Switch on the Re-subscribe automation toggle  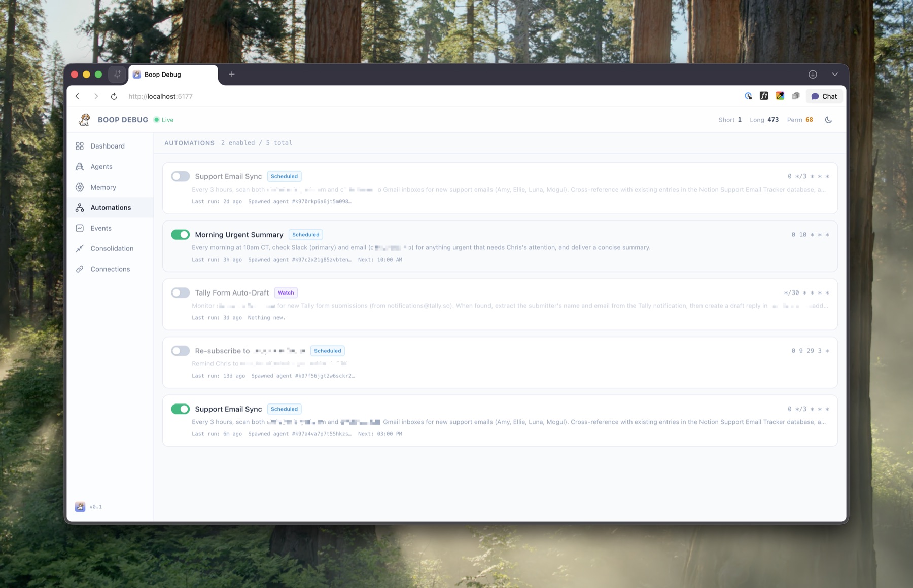(180, 351)
